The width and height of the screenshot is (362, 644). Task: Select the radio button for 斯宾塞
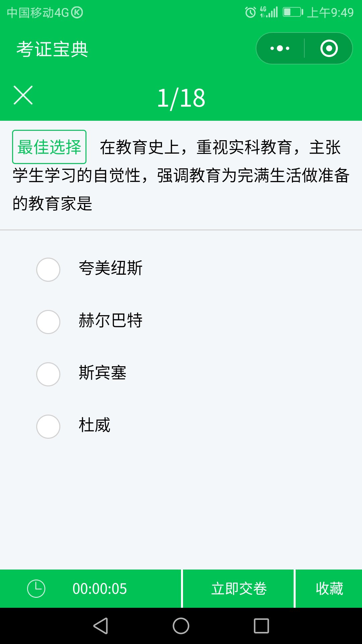point(48,374)
